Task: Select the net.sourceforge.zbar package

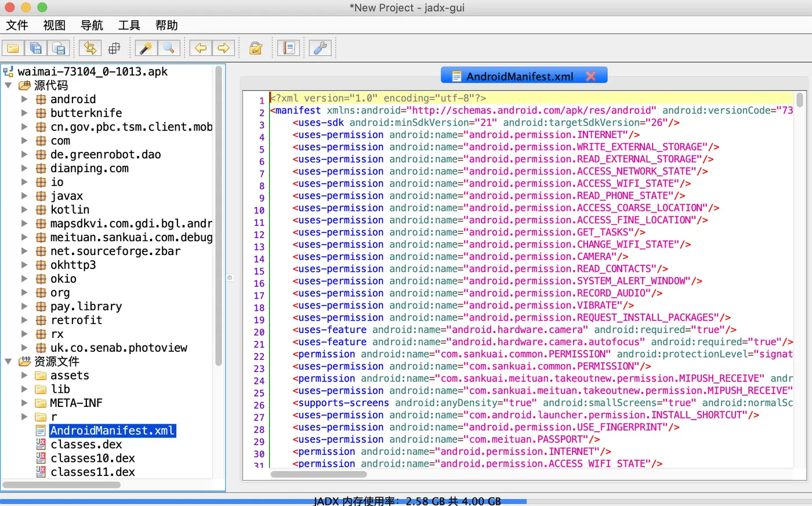Action: (x=115, y=251)
